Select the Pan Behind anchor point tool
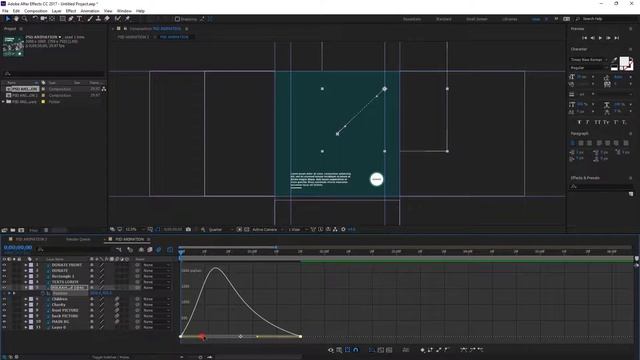640x360 pixels. [x=52, y=19]
